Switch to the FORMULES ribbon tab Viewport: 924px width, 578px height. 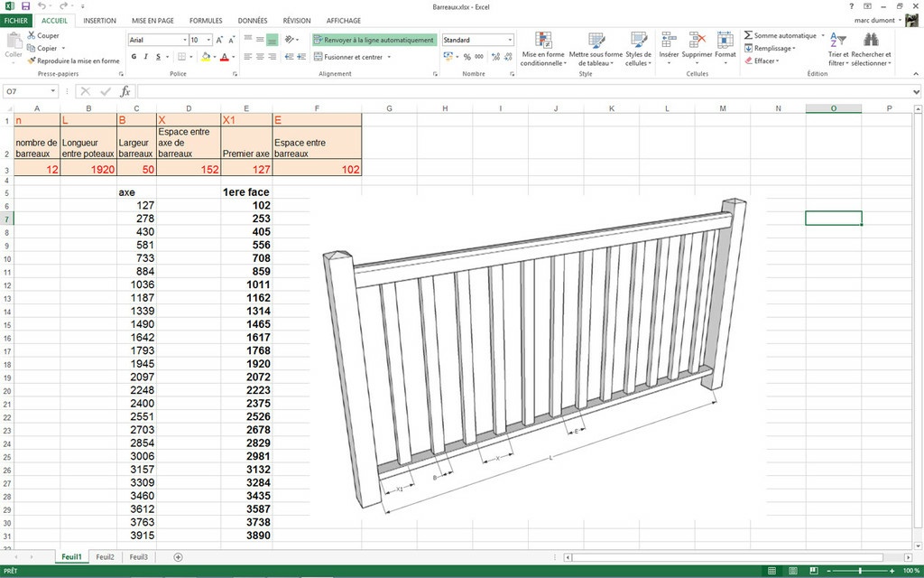(x=206, y=21)
